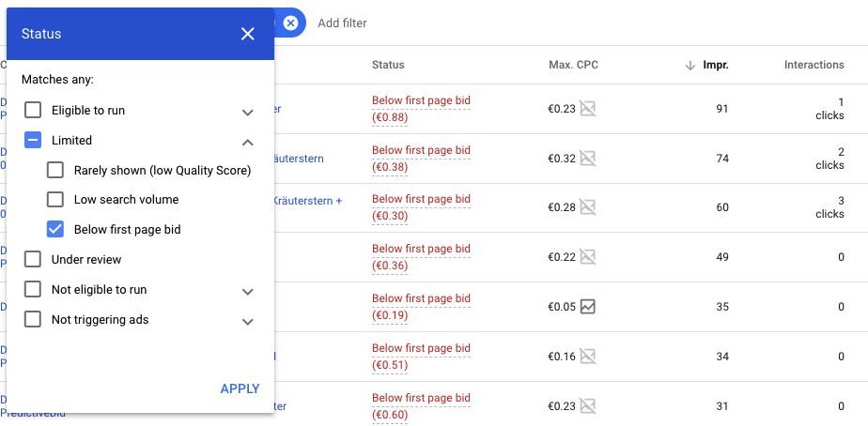
Task: Check the Low search volume checkbox
Action: point(54,199)
